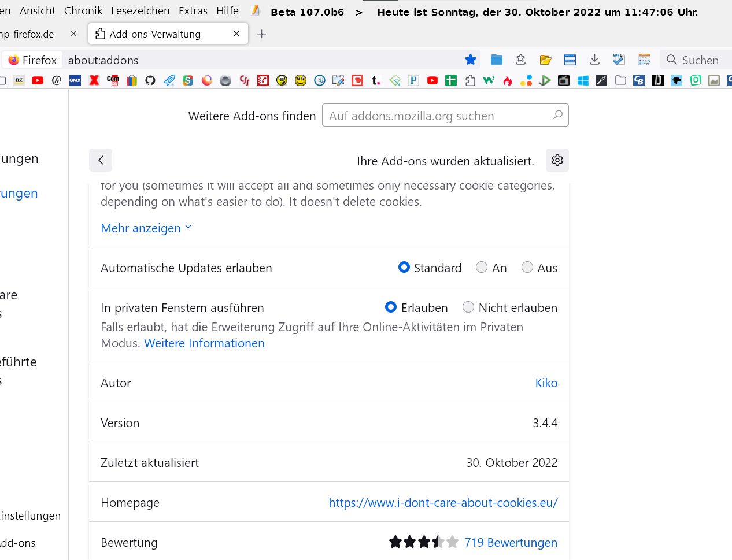Image resolution: width=732 pixels, height=560 pixels.
Task: Open the CB blue bookmark icon
Action: pos(639,80)
